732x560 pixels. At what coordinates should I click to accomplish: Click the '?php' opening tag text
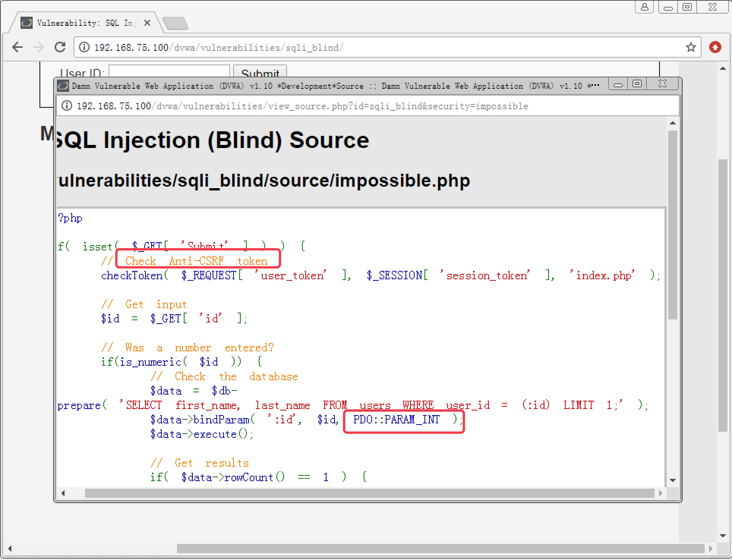(70, 219)
